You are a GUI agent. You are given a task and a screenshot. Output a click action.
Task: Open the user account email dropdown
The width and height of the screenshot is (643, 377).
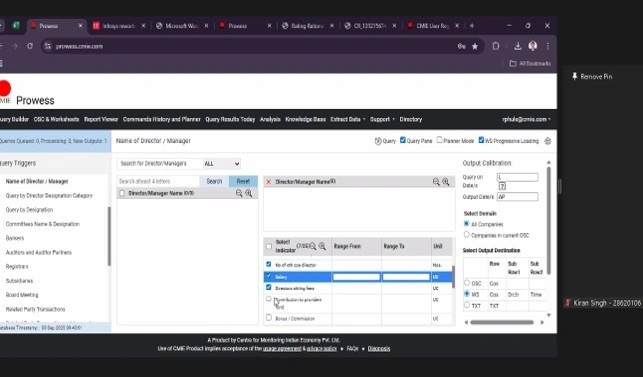pyautogui.click(x=526, y=119)
